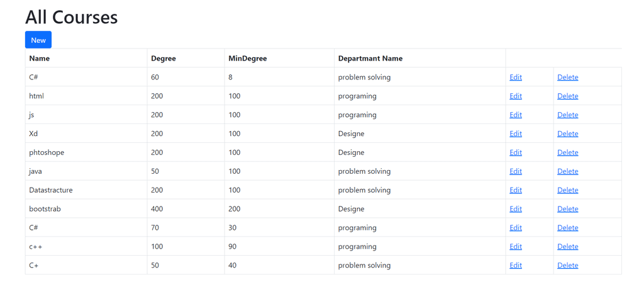Viewport: 644px width, 284px height.
Task: Open Edit for the js course
Action: 516,115
